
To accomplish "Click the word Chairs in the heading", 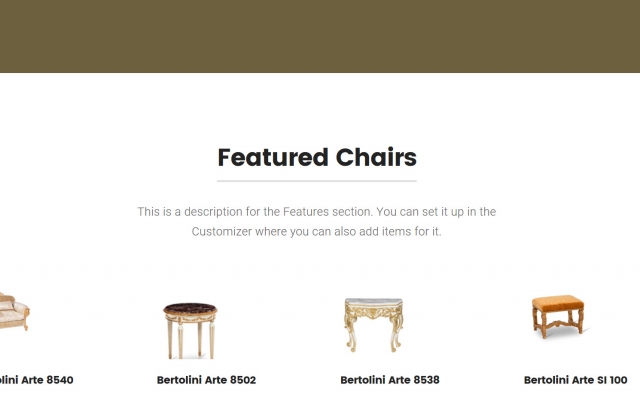I will (x=376, y=157).
